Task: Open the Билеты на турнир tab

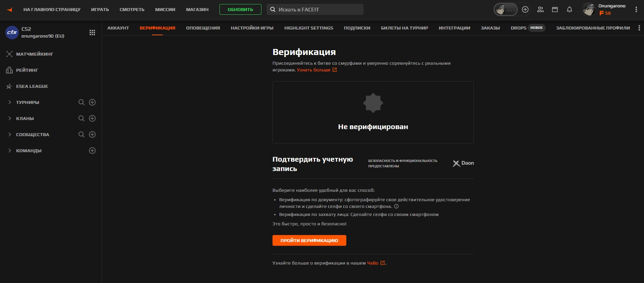Action: click(x=404, y=28)
